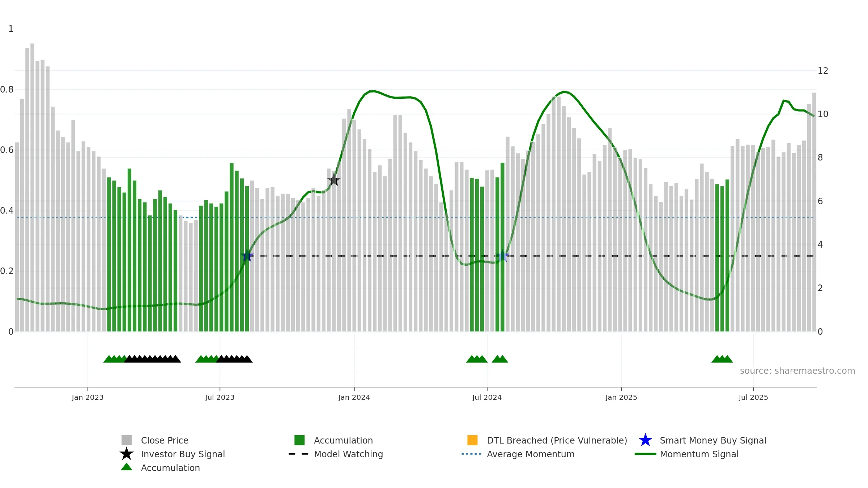Select the Jan 2024 axis label
Screen dimensions: 868x488
[x=354, y=398]
